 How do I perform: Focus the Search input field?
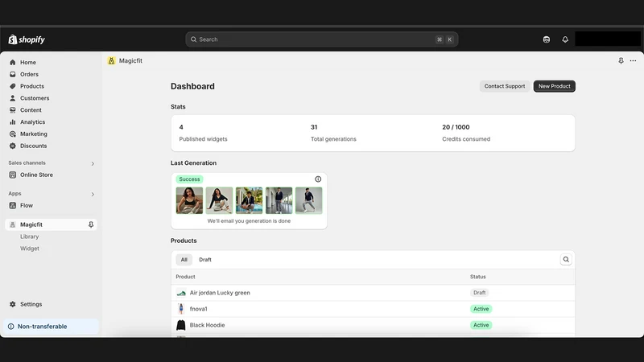click(x=321, y=39)
